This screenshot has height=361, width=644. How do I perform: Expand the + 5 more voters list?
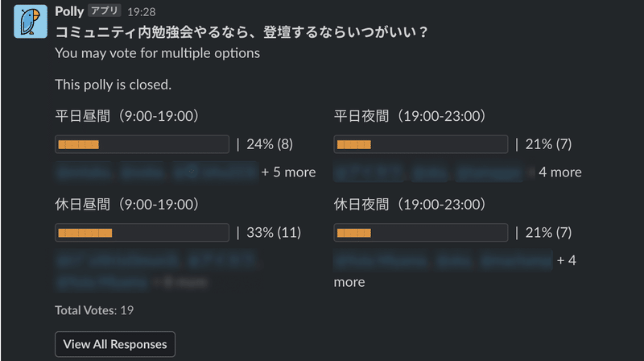288,172
